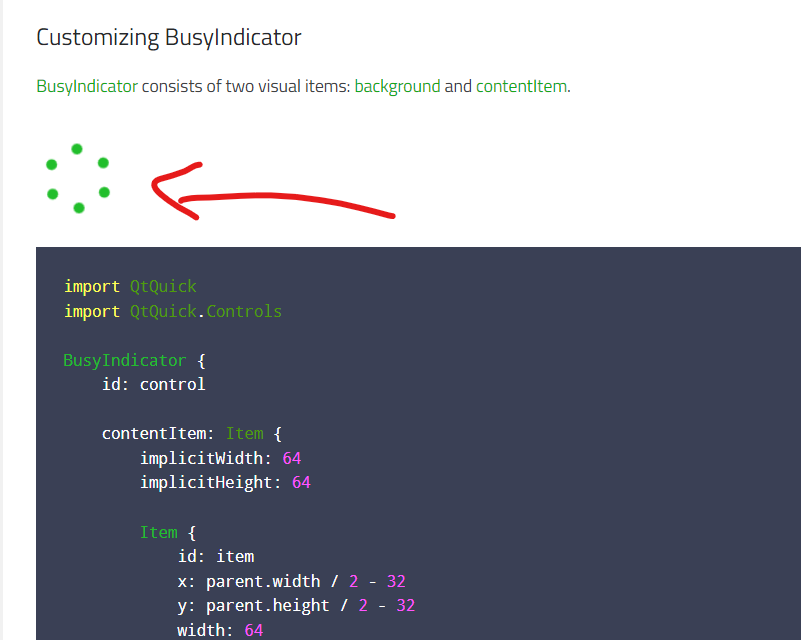The width and height of the screenshot is (801, 640).
Task: Open the 'contentItem' link in the paragraph
Action: [521, 86]
